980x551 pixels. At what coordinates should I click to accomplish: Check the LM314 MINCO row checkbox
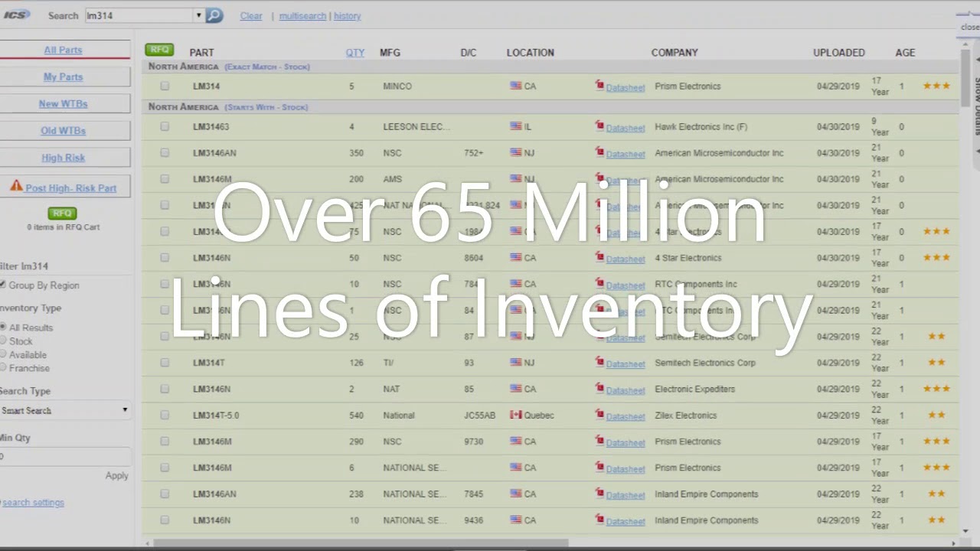click(x=165, y=86)
